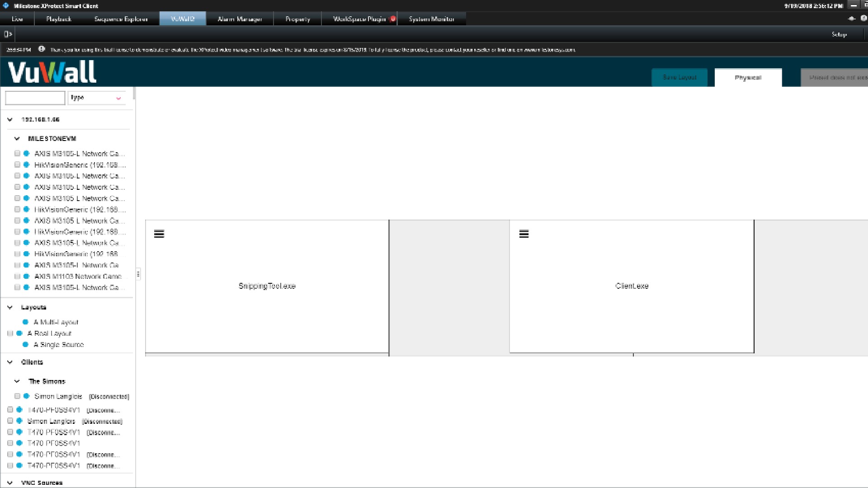Click the date and time in title bar
868x488 pixels.
(x=813, y=6)
